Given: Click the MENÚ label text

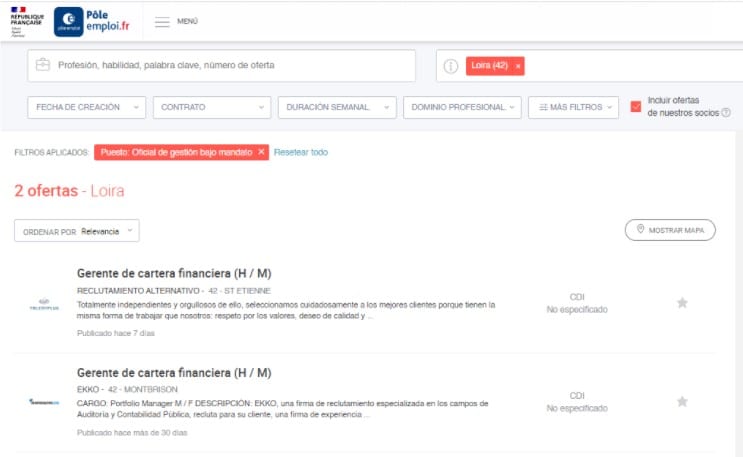Looking at the screenshot, I should (x=187, y=21).
